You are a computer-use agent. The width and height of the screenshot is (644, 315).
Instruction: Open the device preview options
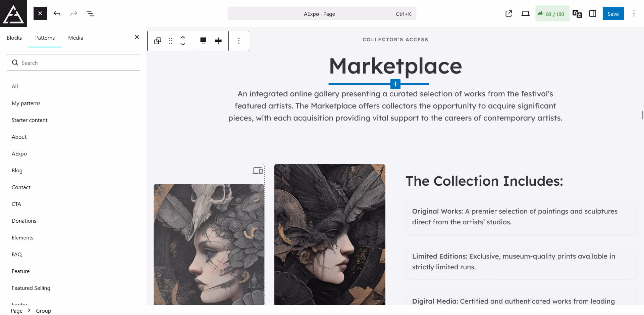[x=525, y=13]
